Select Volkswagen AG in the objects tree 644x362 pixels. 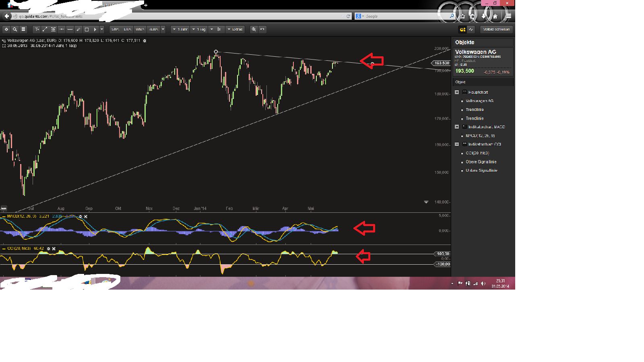click(479, 101)
